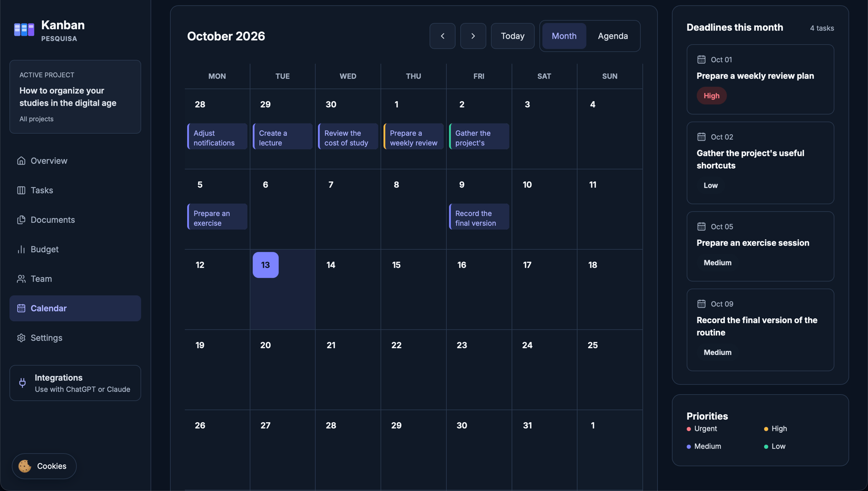Select the highlighted day 13
The width and height of the screenshot is (868, 491).
tap(265, 265)
